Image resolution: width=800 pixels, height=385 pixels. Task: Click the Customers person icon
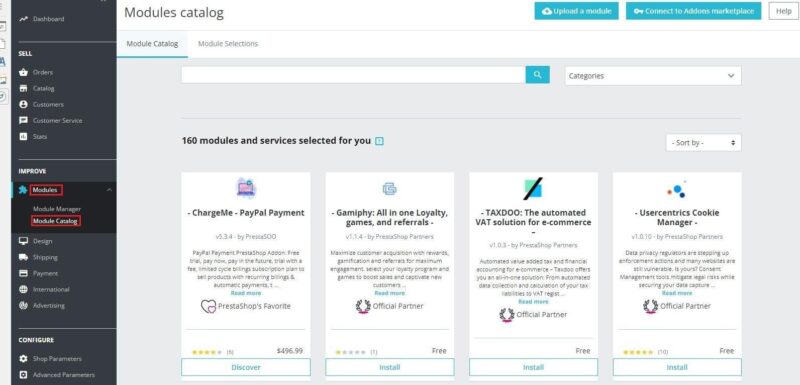pos(23,104)
